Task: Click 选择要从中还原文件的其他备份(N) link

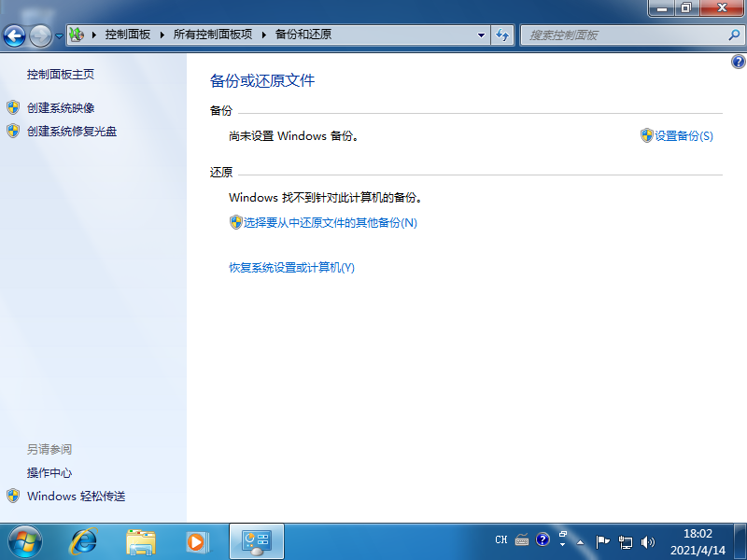Action: click(331, 223)
